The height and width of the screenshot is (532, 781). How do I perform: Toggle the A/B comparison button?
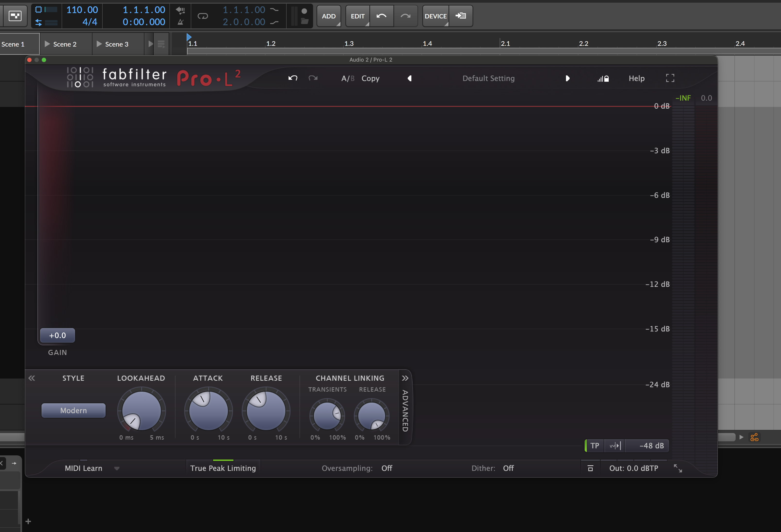click(348, 78)
